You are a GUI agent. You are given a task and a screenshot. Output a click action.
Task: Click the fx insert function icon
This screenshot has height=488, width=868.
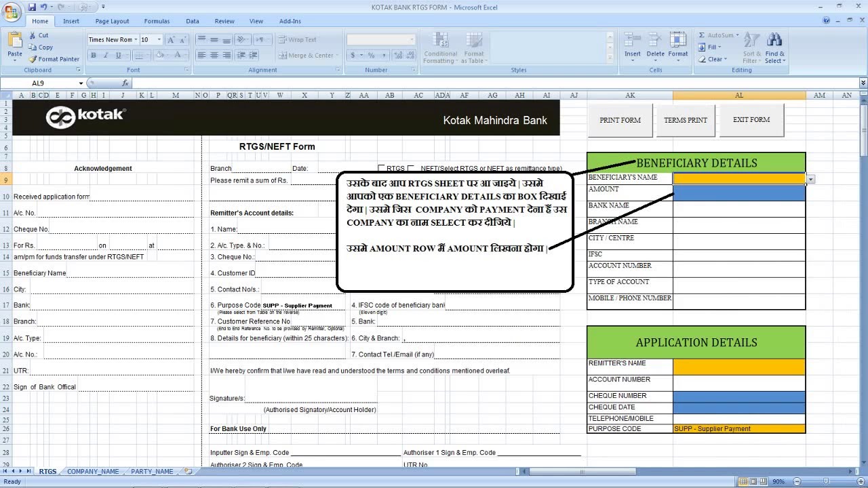pyautogui.click(x=125, y=83)
